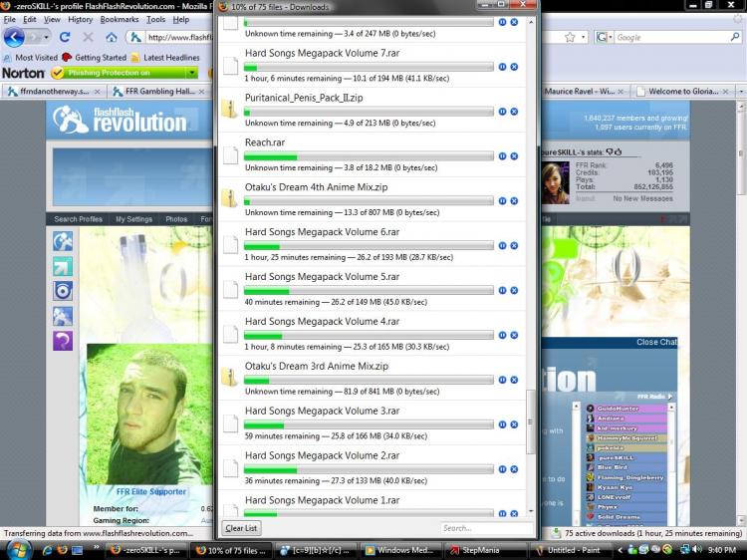Click the purple question mark sidebar icon

pyautogui.click(x=63, y=341)
